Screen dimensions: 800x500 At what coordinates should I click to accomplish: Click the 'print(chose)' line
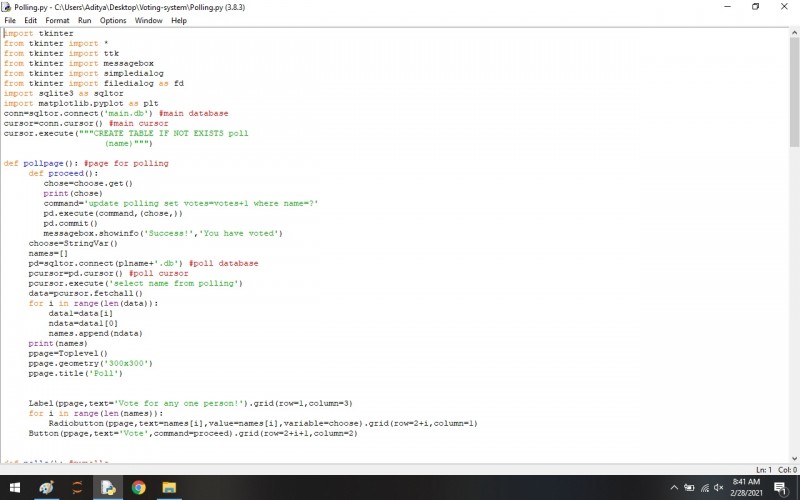tap(73, 193)
